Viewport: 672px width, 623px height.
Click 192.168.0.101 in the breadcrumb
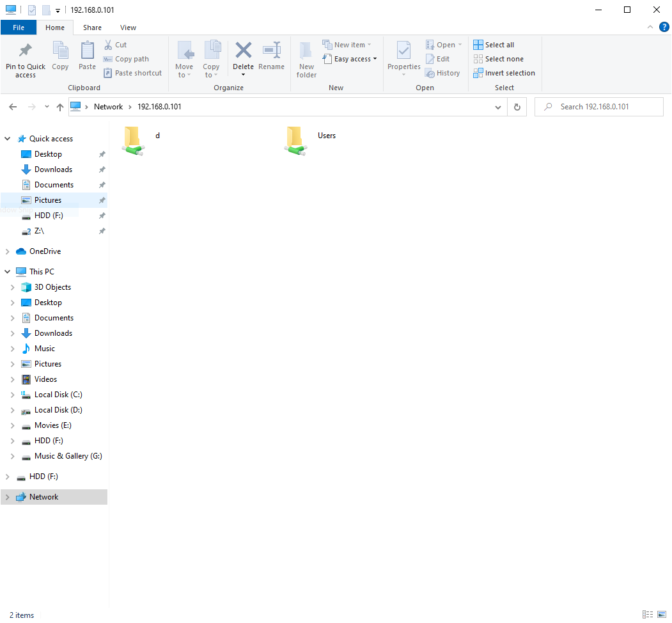point(159,107)
